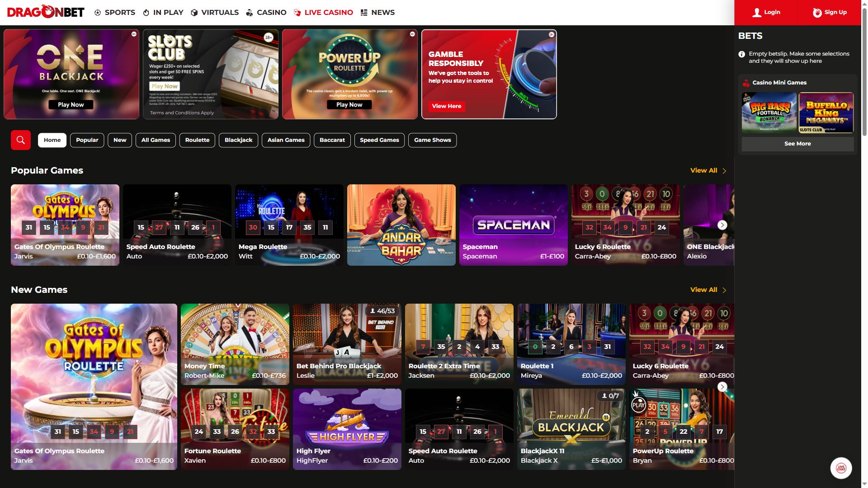This screenshot has width=868, height=488.
Task: Go to Virtuals section
Action: point(215,13)
